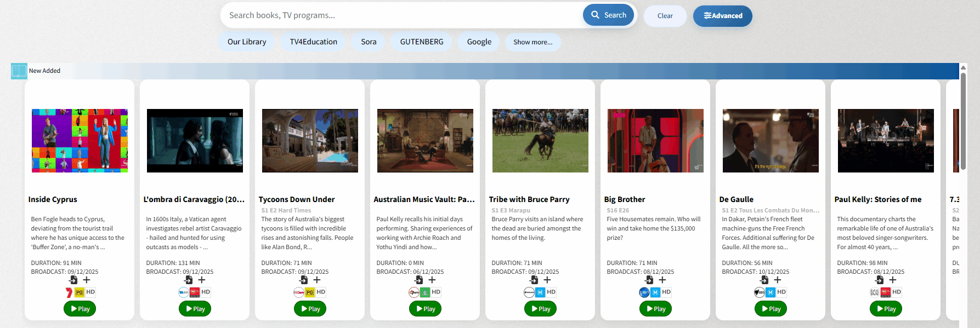980x328 pixels.
Task: Click the plus icon under Inside Cyprus
Action: (87, 280)
